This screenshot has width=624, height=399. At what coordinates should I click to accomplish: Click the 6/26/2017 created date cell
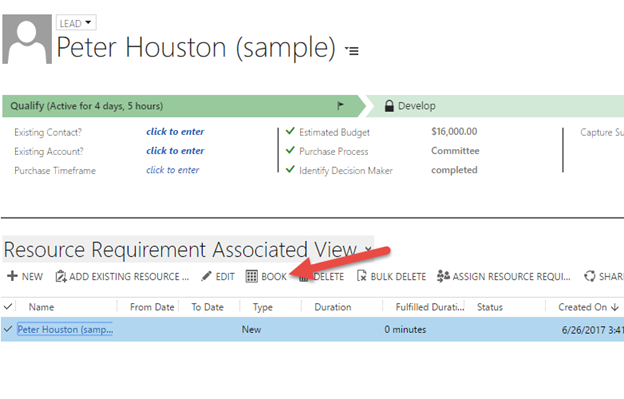[x=593, y=330]
